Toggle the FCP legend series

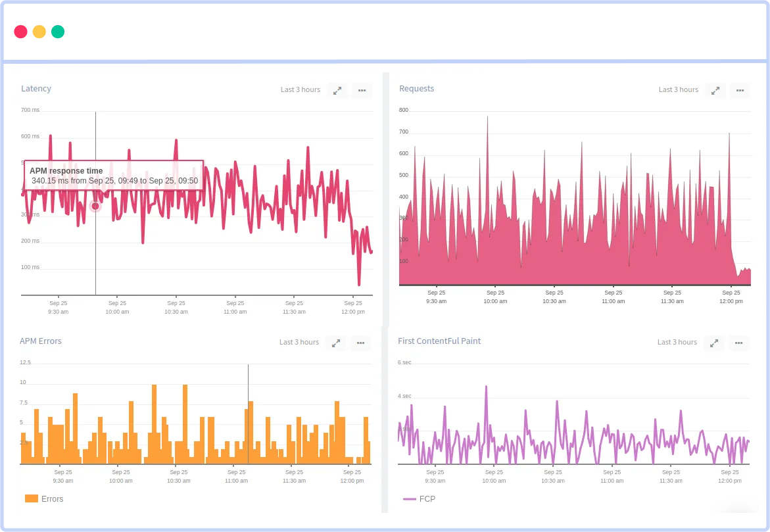click(x=419, y=498)
